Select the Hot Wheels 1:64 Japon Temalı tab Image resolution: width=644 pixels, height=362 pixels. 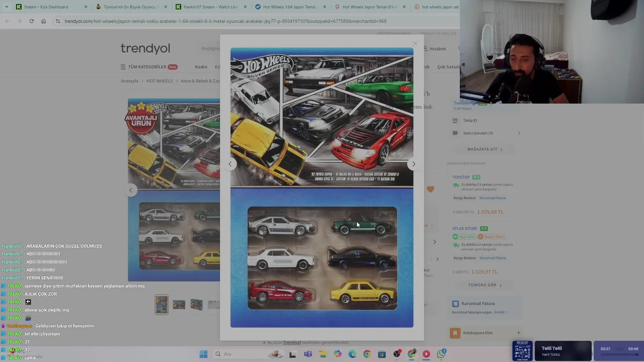(290, 7)
